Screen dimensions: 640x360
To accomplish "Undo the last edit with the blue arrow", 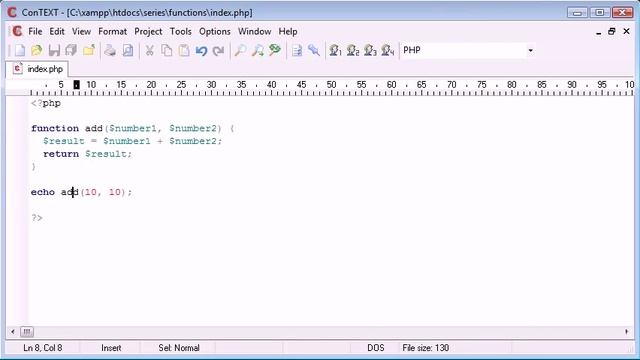I will click(201, 51).
